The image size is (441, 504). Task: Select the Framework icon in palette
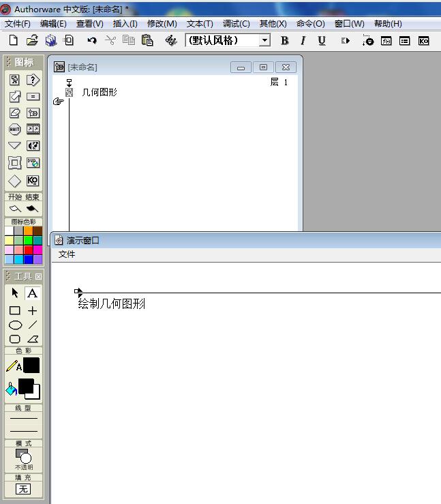click(14, 163)
